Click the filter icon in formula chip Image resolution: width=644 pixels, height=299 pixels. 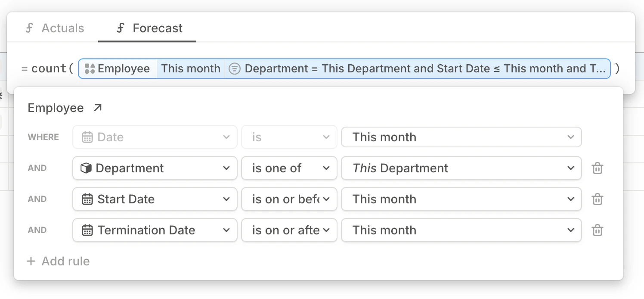pyautogui.click(x=234, y=69)
